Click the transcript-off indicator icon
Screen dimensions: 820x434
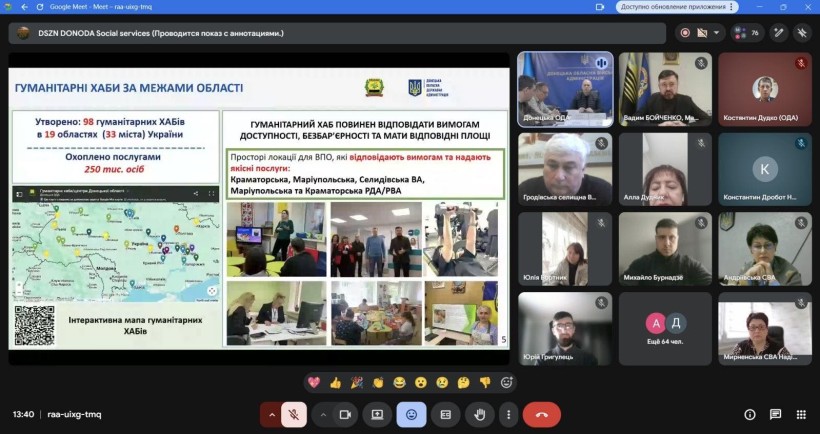coord(702,33)
